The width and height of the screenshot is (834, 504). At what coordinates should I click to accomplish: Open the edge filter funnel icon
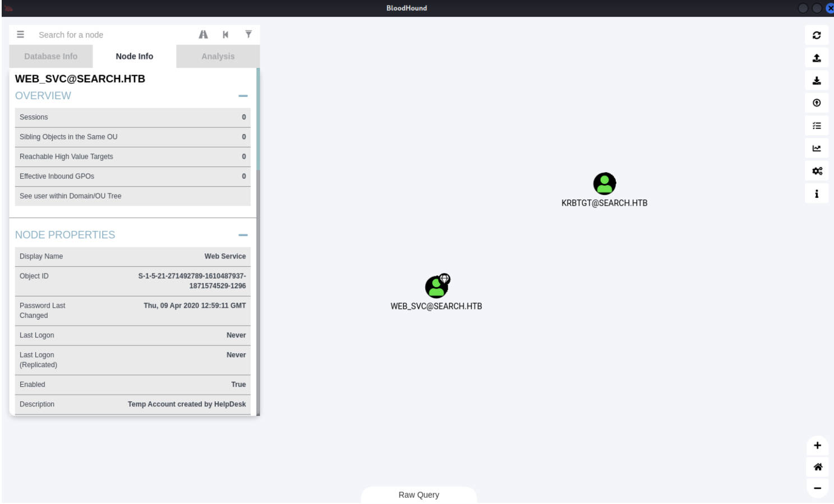[248, 34]
